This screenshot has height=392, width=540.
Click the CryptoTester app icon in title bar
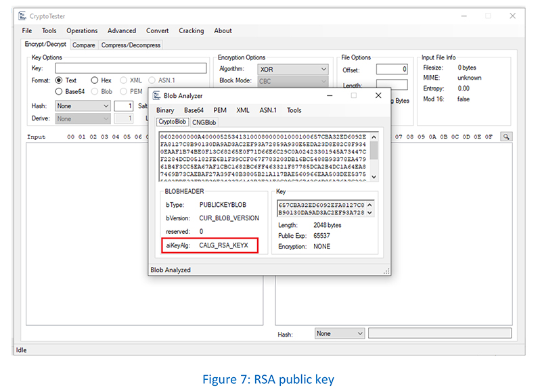22,16
